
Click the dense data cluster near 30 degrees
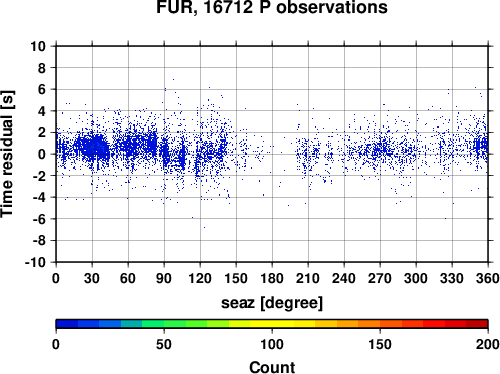94,147
